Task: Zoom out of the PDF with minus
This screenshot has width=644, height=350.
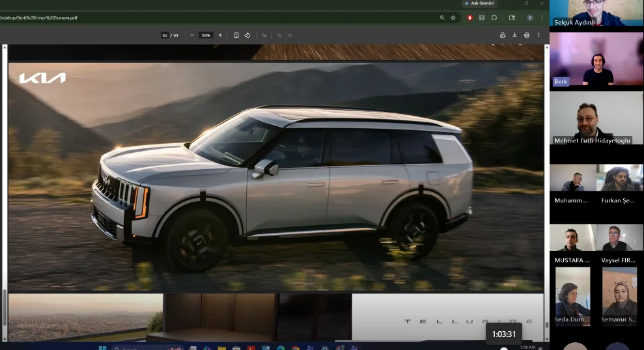Action: point(192,35)
